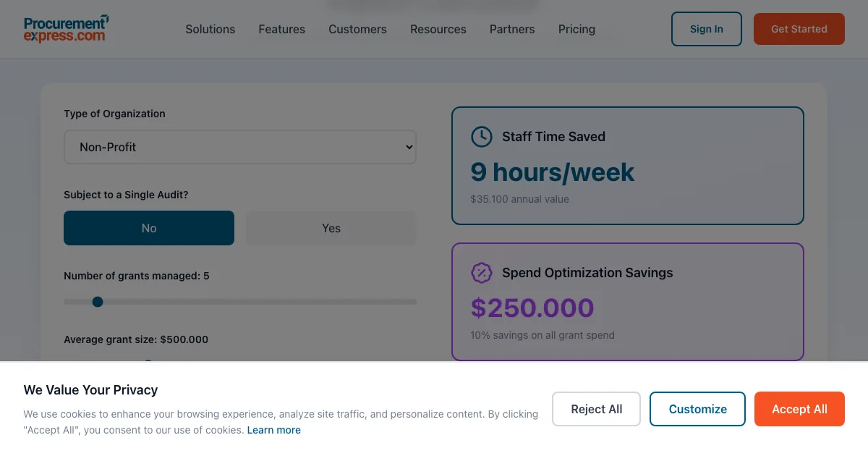Go to the Features menu item

click(281, 29)
